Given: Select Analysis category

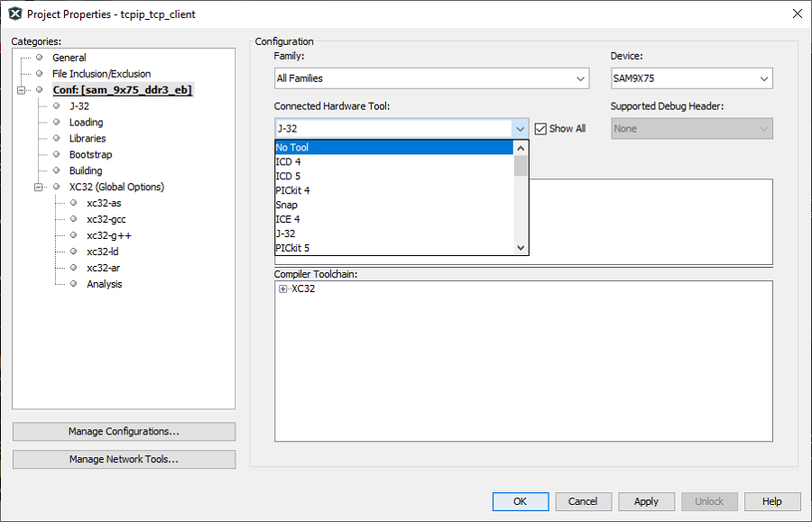Looking at the screenshot, I should [104, 283].
